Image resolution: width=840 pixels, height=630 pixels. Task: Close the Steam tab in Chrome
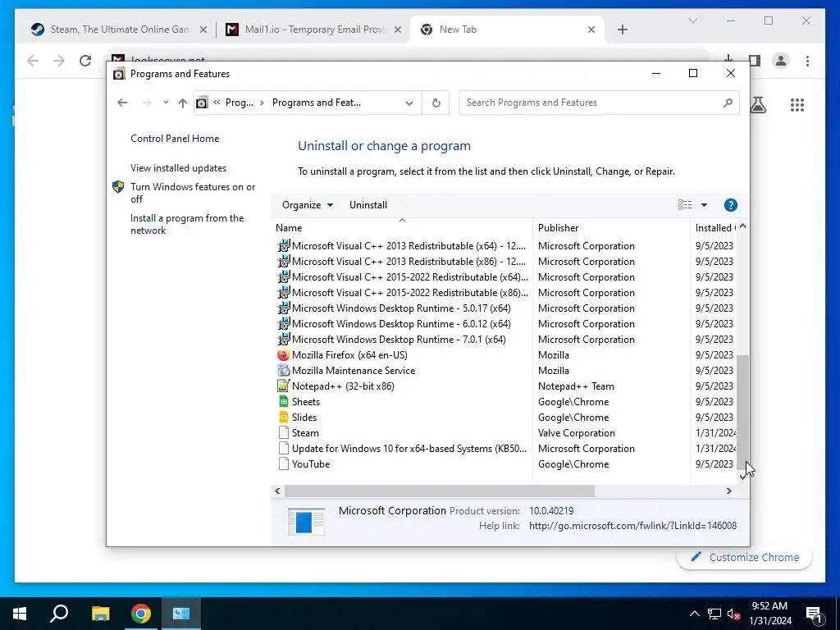click(203, 30)
